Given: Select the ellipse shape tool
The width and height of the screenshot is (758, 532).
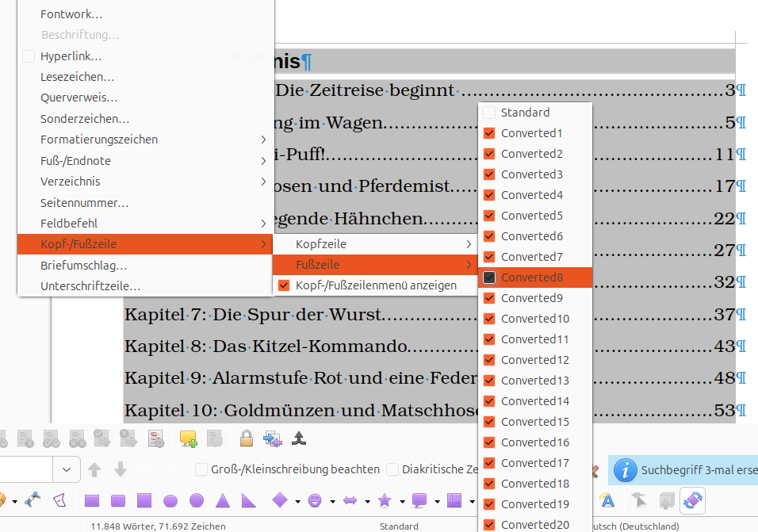Looking at the screenshot, I should [x=170, y=500].
